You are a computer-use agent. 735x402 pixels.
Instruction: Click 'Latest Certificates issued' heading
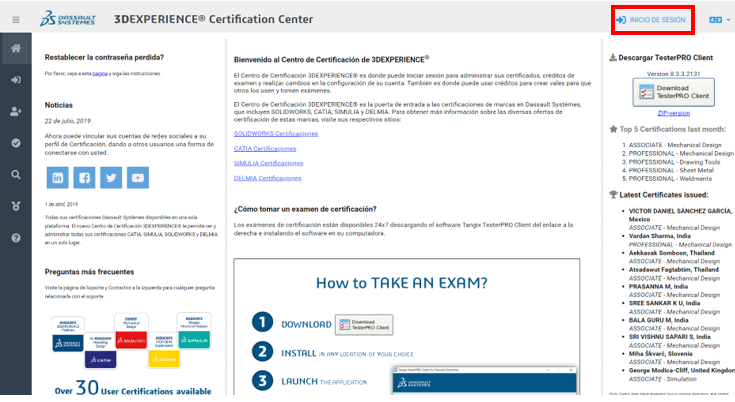(x=663, y=195)
